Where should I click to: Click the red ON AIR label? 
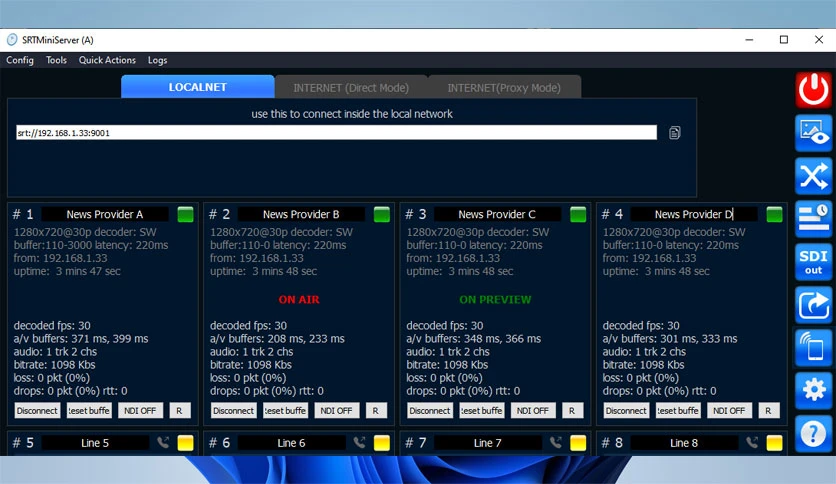[x=299, y=300]
